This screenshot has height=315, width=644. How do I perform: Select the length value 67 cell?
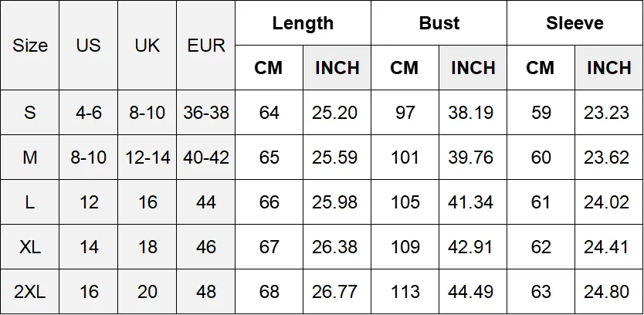[269, 247]
